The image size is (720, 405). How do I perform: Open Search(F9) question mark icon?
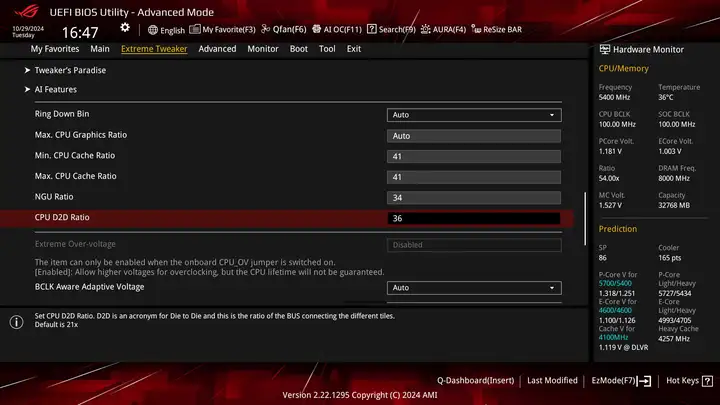point(371,29)
